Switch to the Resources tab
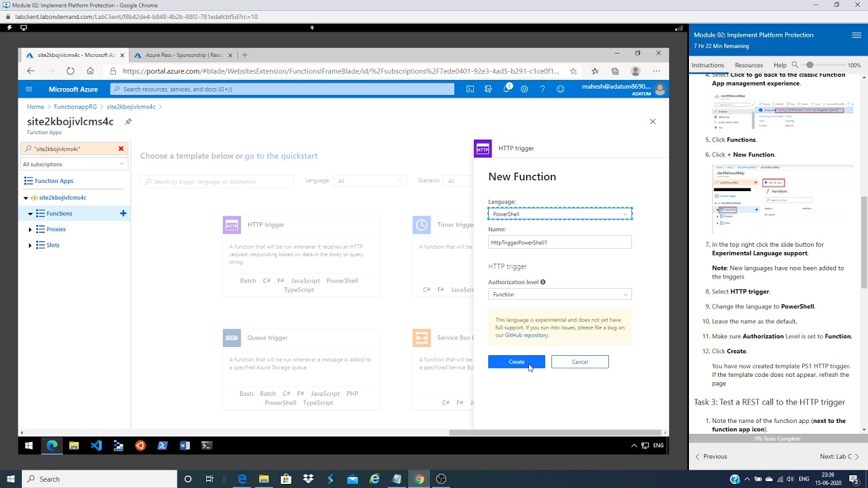 [x=749, y=65]
